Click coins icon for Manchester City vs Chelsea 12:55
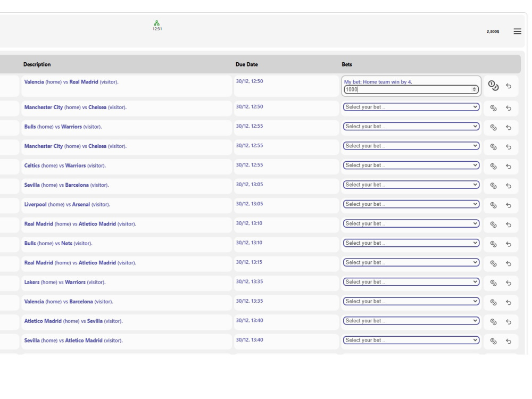The width and height of the screenshot is (532, 399). [493, 147]
